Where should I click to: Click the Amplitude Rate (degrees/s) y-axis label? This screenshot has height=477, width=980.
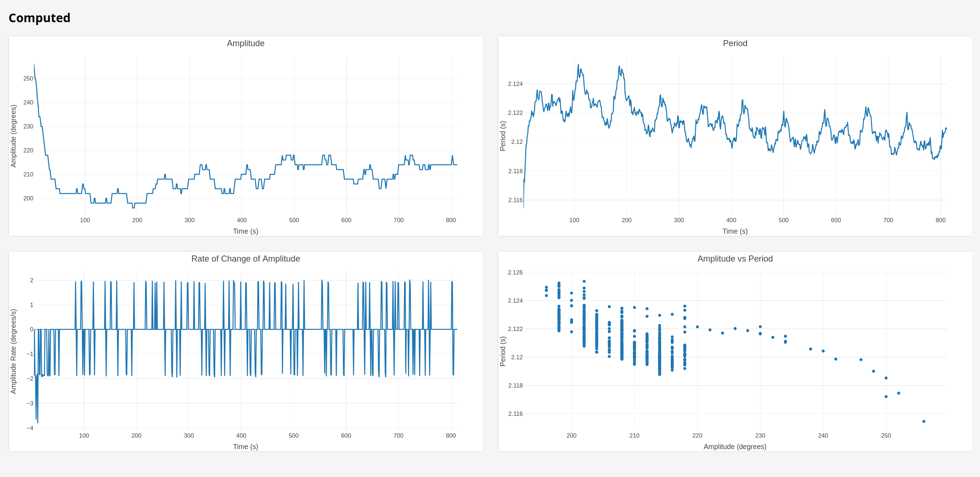click(14, 351)
